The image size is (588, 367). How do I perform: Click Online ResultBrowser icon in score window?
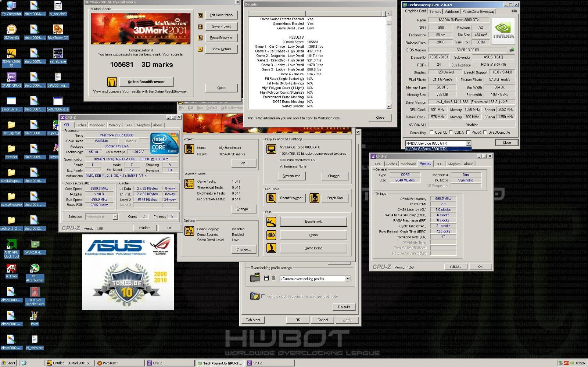(x=112, y=82)
